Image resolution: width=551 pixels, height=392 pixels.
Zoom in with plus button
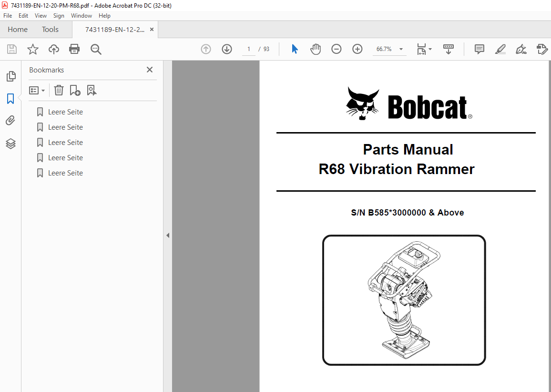[357, 49]
